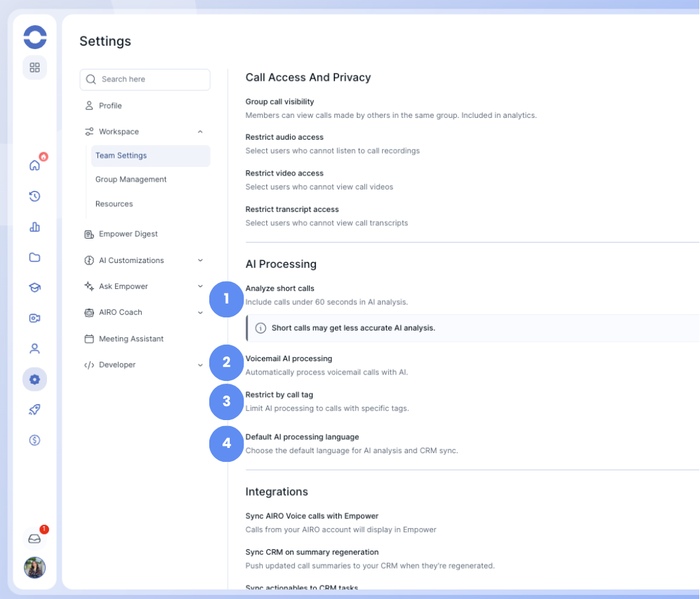The image size is (700, 599).
Task: Open the folder icon in sidebar
Action: pos(35,257)
